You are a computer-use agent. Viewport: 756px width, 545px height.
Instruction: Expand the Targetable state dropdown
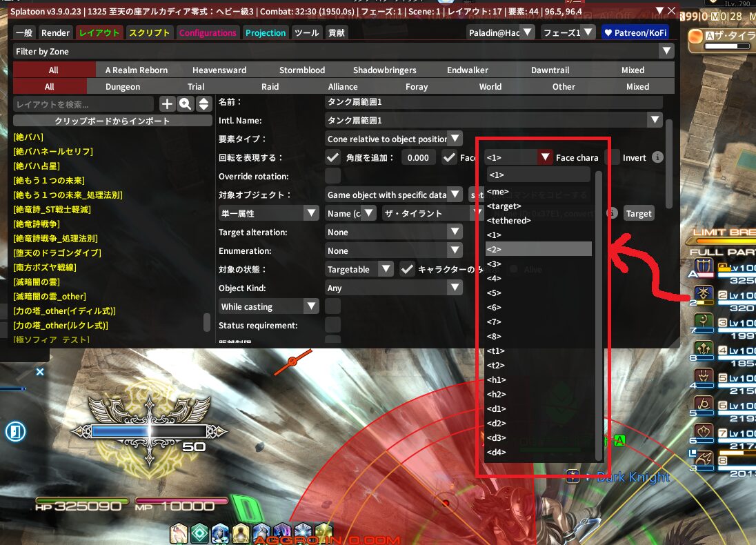coord(359,269)
